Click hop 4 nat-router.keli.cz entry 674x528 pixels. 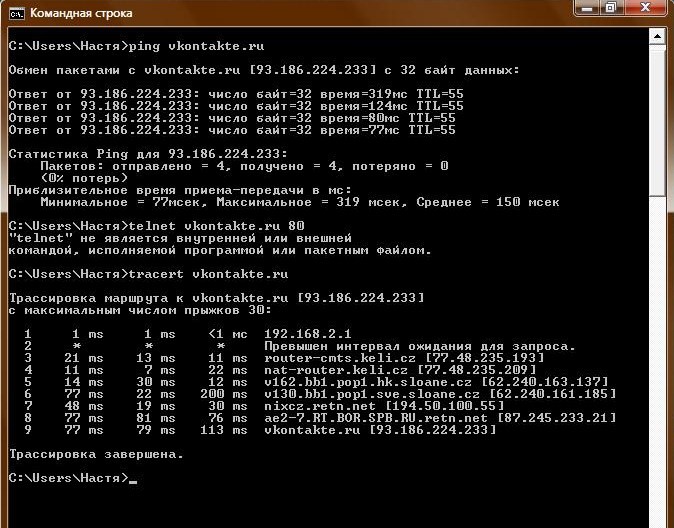point(400,370)
